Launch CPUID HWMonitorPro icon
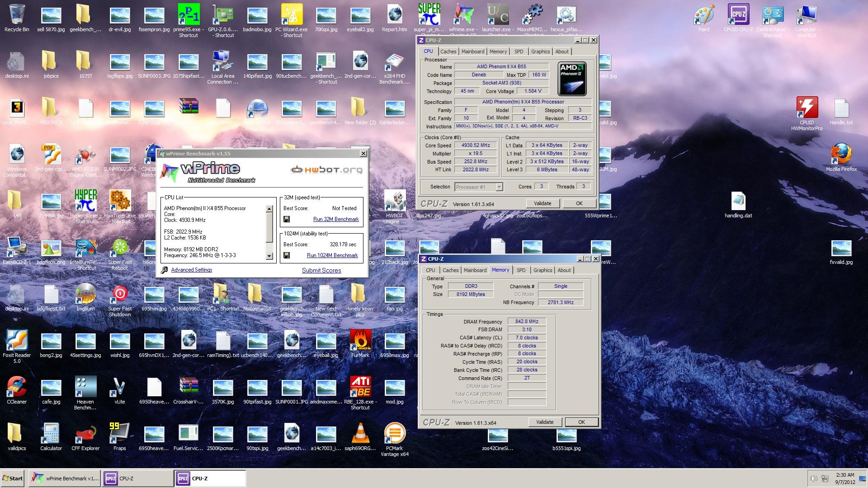This screenshot has width=868, height=488. point(807,114)
